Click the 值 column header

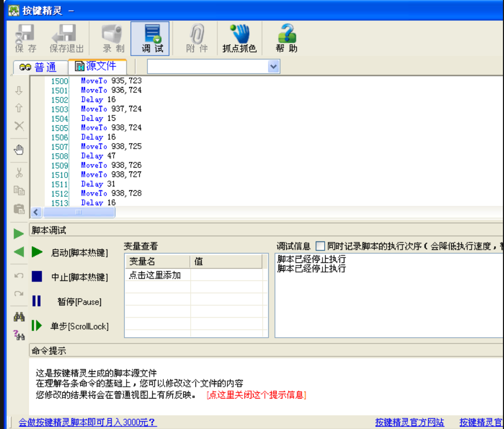tap(226, 261)
